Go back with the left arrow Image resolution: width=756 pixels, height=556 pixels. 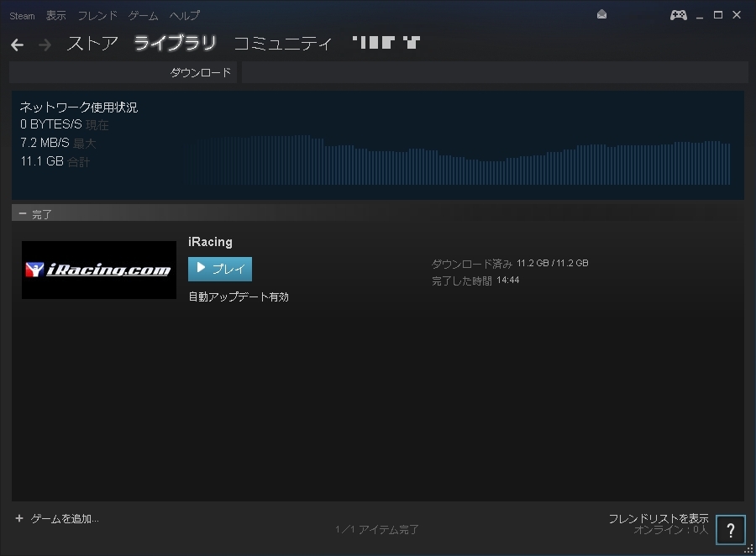[x=17, y=45]
